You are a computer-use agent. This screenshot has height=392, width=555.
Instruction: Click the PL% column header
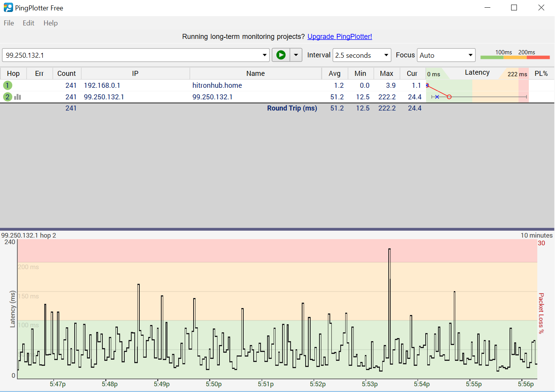point(541,74)
